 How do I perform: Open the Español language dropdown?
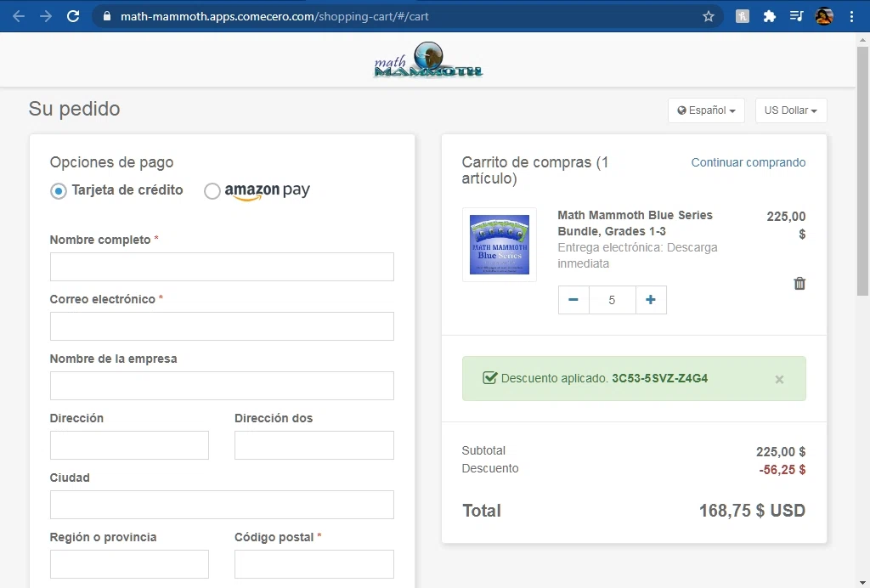706,110
